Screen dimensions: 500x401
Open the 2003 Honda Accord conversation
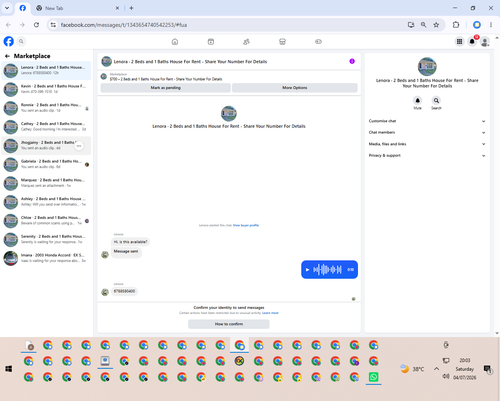coord(46,258)
